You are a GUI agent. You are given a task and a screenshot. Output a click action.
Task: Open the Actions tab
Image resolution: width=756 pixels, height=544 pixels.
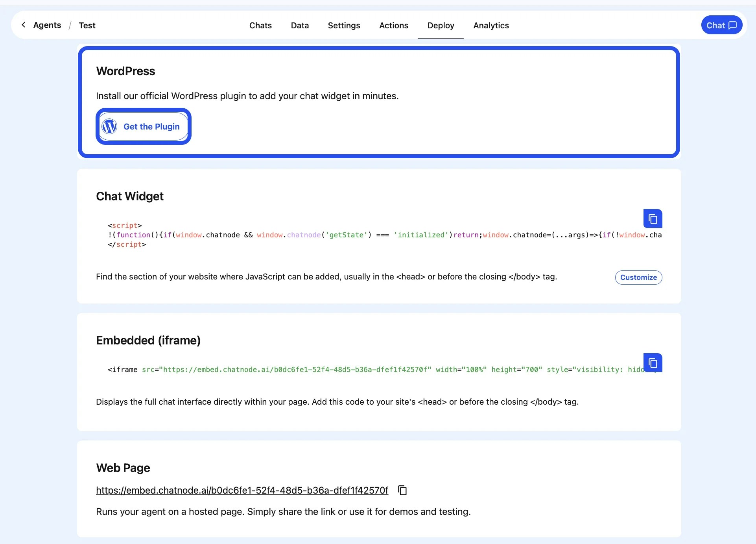click(x=393, y=25)
